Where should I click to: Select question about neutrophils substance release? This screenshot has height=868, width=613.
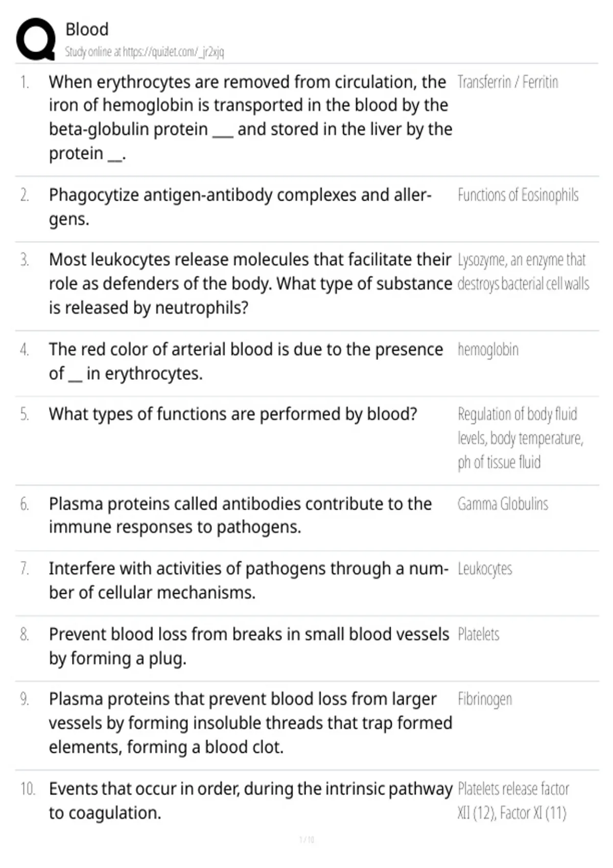(x=250, y=284)
